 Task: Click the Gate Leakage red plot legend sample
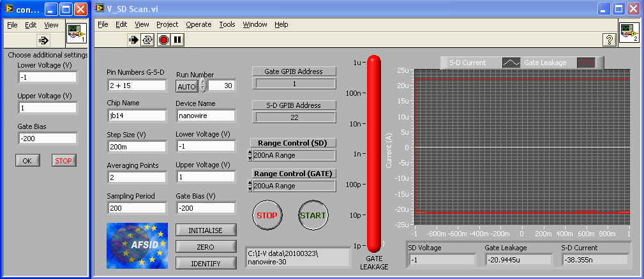coord(586,63)
